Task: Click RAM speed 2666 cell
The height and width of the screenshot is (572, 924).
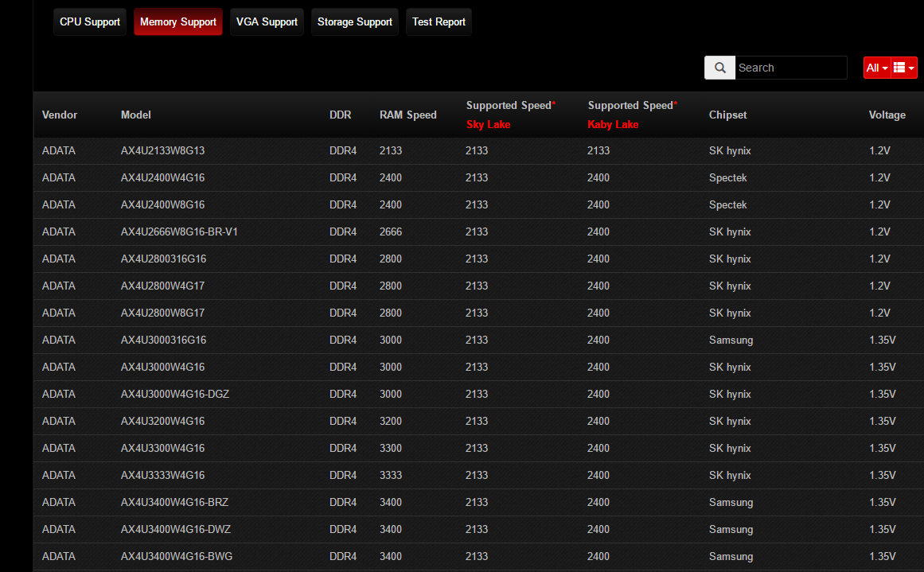Action: coord(391,232)
